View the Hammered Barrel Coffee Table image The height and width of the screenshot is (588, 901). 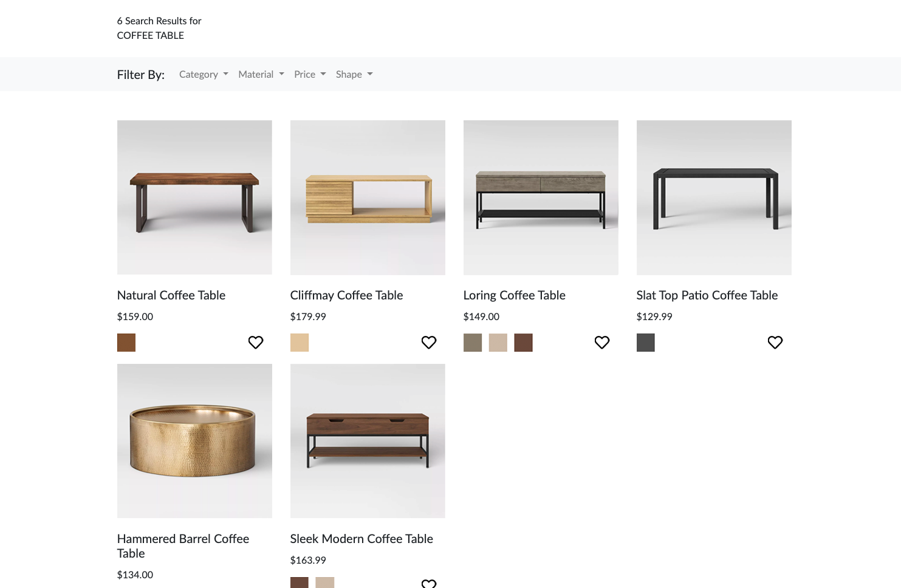194,440
